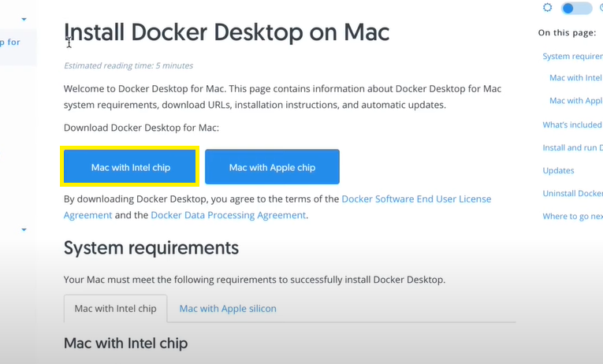
Task: Switch to the Mac with Apple silicon tab
Action: (228, 309)
